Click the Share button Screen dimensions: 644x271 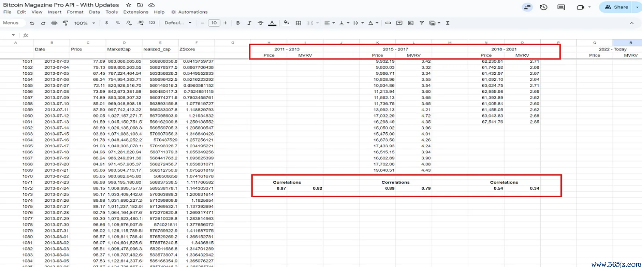617,7
